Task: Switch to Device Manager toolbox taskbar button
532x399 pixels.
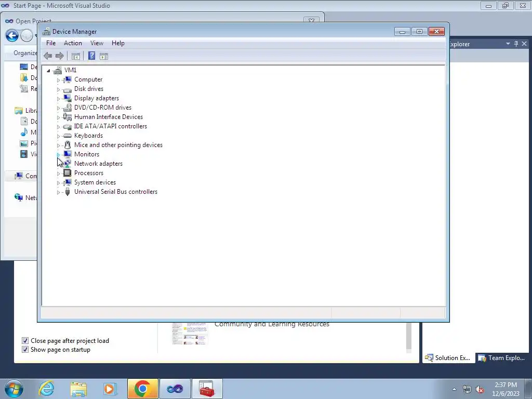Action: [207, 389]
